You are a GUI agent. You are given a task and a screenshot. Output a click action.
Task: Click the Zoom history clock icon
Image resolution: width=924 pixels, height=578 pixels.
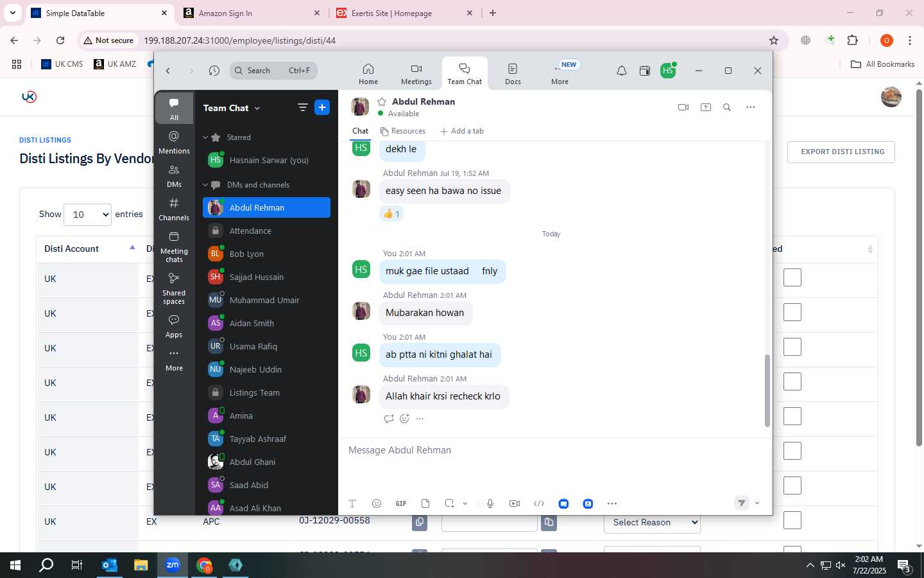coord(214,71)
